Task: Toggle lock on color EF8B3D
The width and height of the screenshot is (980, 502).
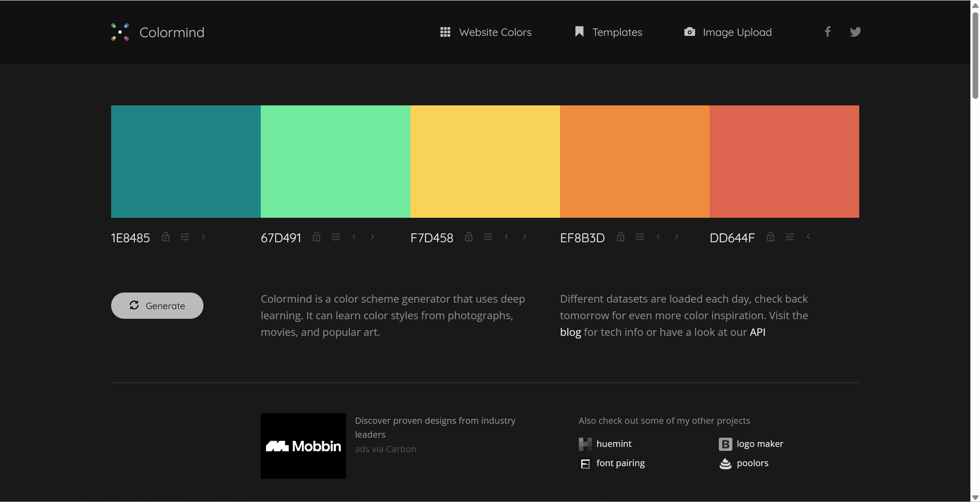Action: point(620,237)
